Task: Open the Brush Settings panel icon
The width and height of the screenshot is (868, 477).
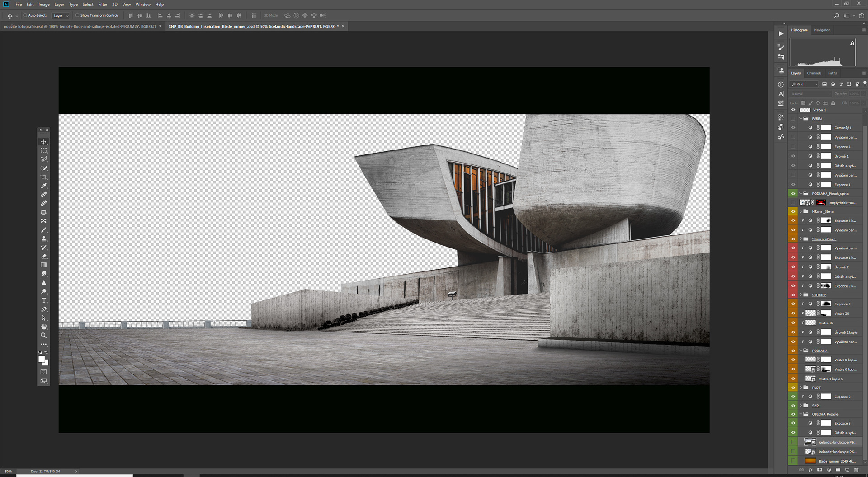Action: click(781, 47)
